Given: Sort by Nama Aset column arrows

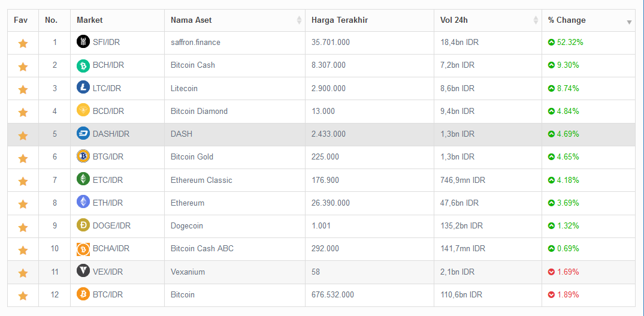Looking at the screenshot, I should pos(299,20).
